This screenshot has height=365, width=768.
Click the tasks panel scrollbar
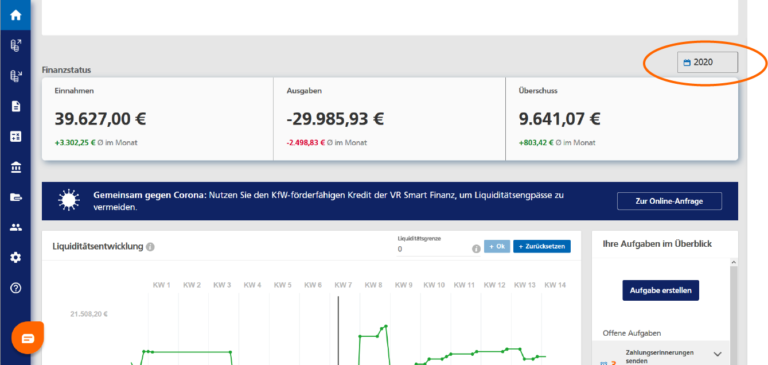tap(733, 316)
